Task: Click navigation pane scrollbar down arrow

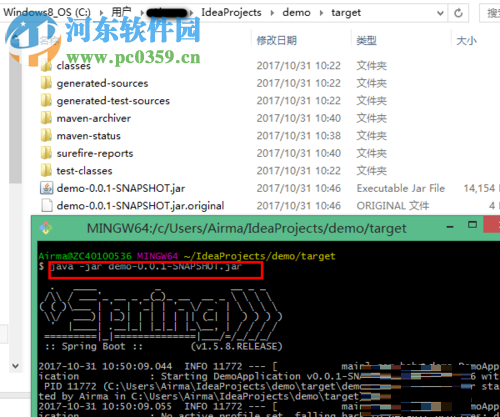Action: coord(15,366)
